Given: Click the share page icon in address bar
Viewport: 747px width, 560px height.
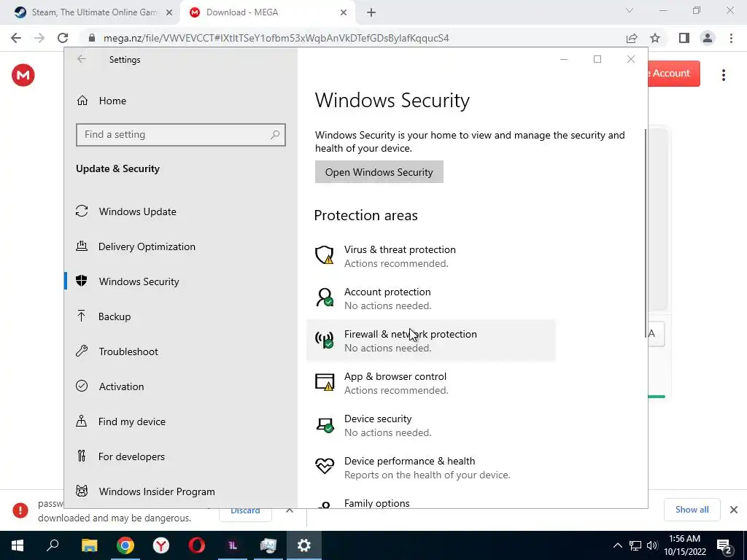Looking at the screenshot, I should 632,38.
